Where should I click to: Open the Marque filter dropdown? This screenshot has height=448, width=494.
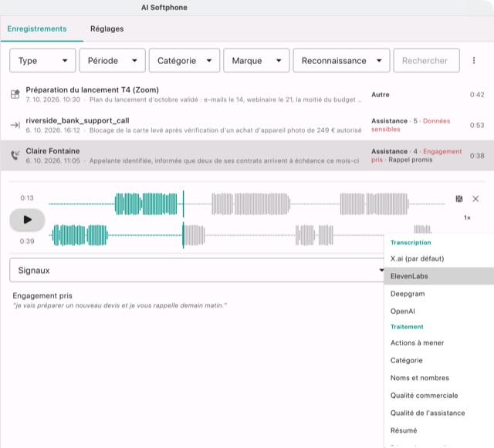click(x=256, y=60)
